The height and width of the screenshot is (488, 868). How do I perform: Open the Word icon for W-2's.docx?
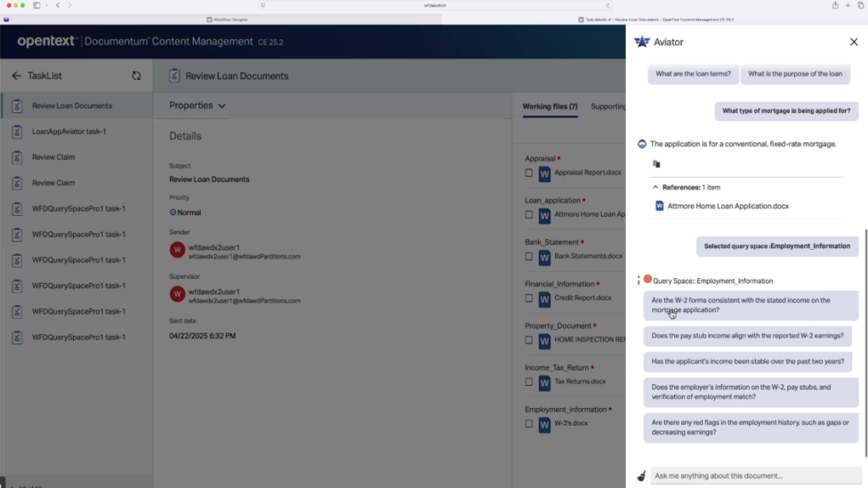[x=544, y=424]
